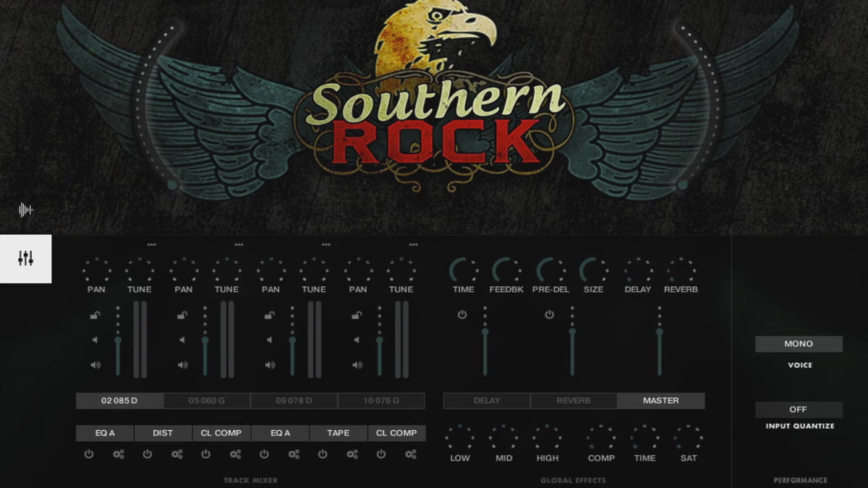This screenshot has height=488, width=868.
Task: Open gear settings under the rightmost CL COMP
Action: 411,454
